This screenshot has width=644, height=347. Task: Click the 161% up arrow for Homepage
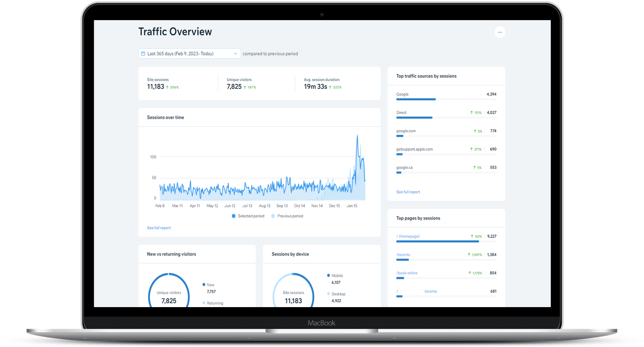(x=472, y=237)
